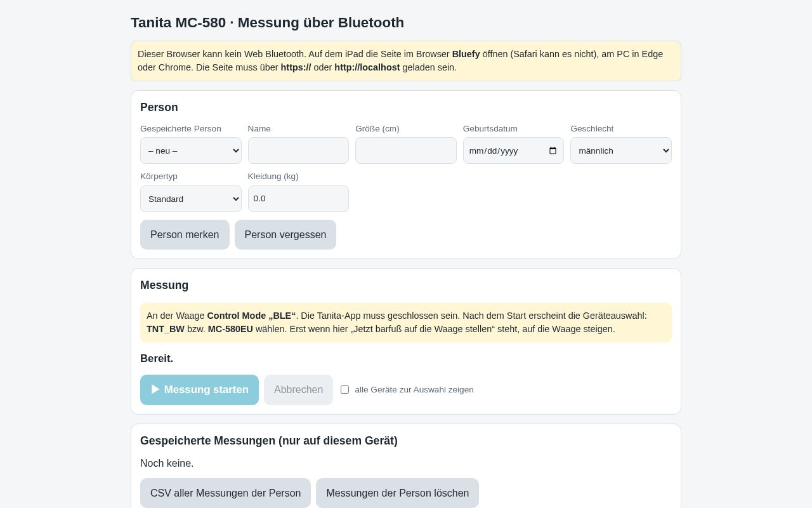Viewport: 812px width, 508px height.
Task: Click the Abbrechen button
Action: click(298, 390)
